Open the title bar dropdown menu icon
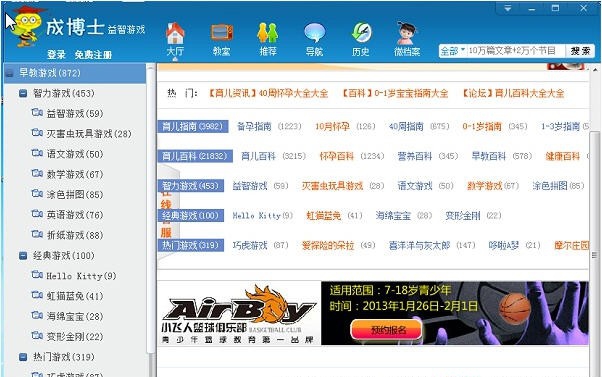The image size is (602, 377). [508, 8]
